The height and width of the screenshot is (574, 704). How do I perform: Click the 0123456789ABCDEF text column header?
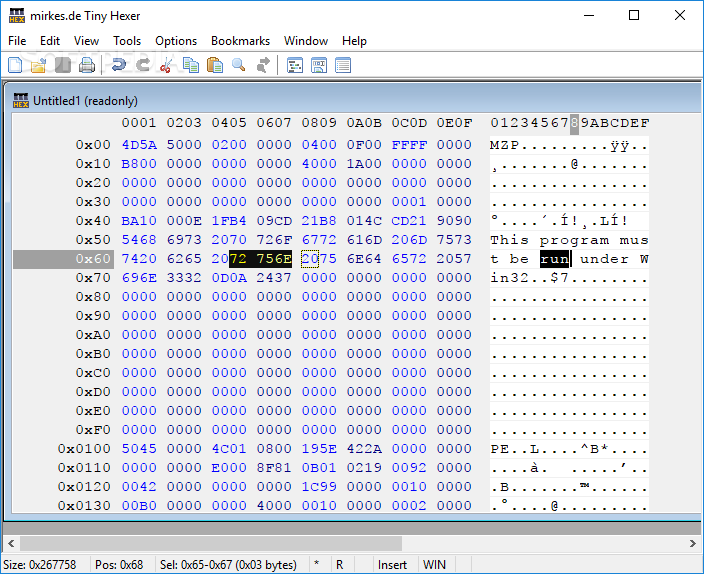tap(570, 123)
